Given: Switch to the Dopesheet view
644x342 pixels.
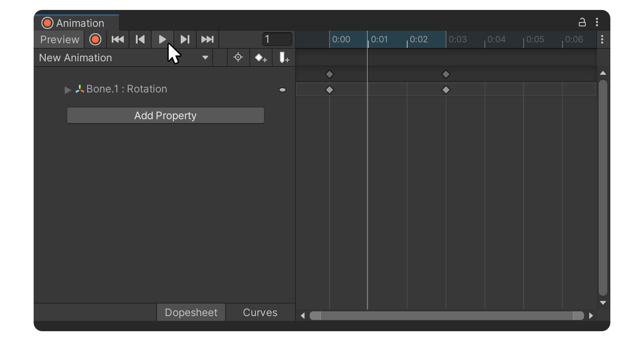Looking at the screenshot, I should coord(191,313).
